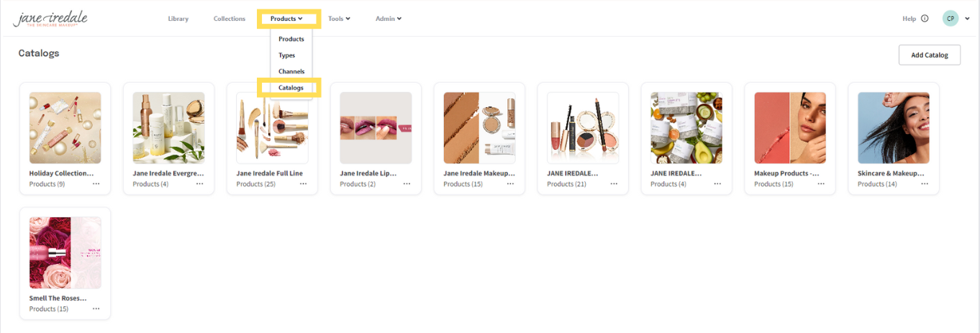Viewport: 980px width, 333px height.
Task: Click Products (9) under Holiday Collection
Action: 47,184
